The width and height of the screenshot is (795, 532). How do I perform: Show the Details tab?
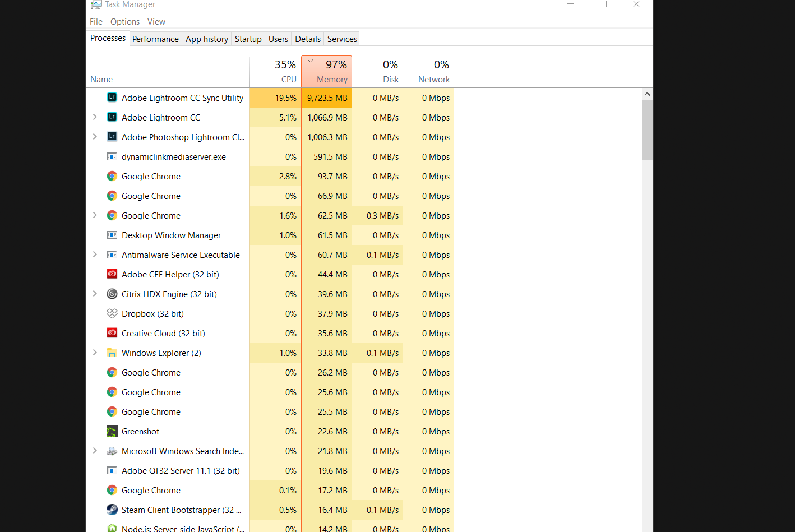pyautogui.click(x=308, y=39)
